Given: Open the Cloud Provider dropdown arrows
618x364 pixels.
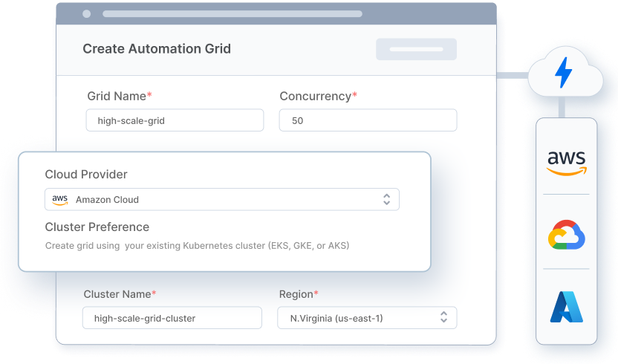Looking at the screenshot, I should point(387,199).
